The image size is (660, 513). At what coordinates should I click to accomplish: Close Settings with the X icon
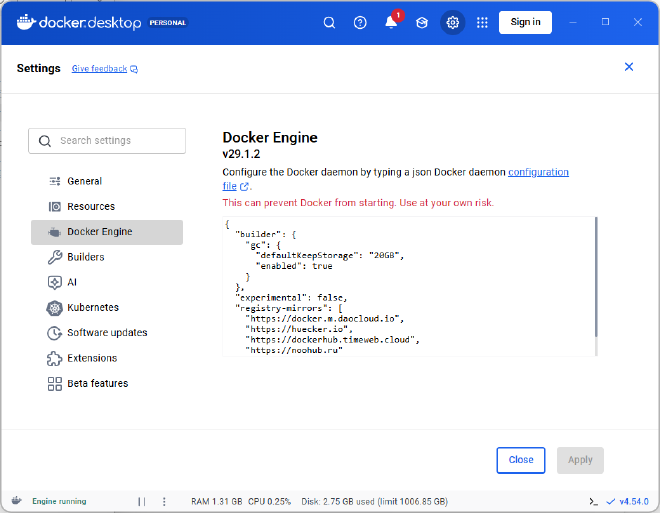click(629, 67)
